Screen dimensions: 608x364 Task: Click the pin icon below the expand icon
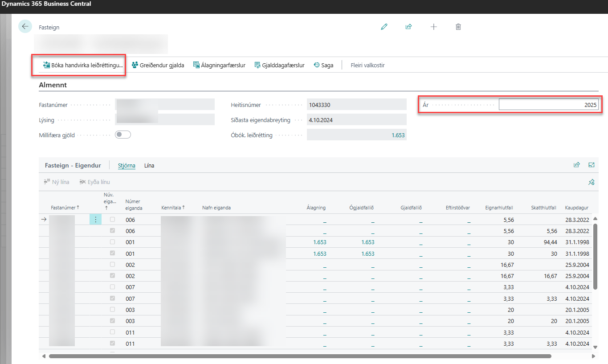(x=592, y=182)
